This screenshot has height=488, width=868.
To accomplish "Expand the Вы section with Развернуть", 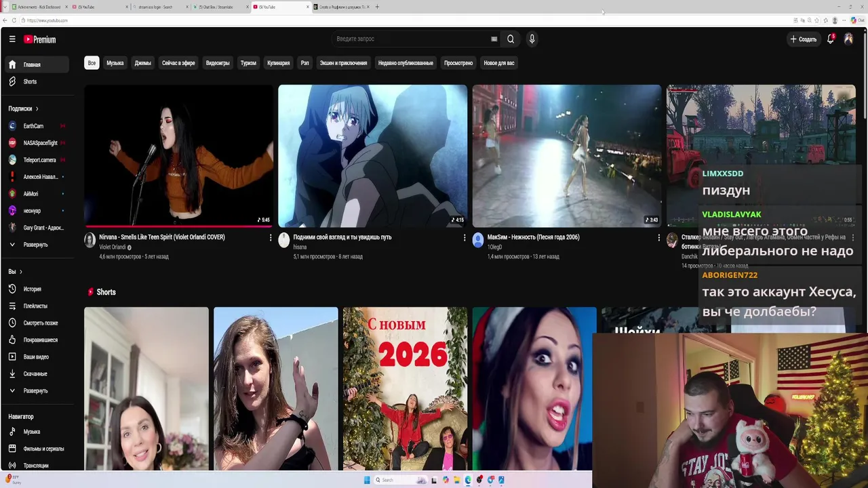I will click(x=38, y=391).
